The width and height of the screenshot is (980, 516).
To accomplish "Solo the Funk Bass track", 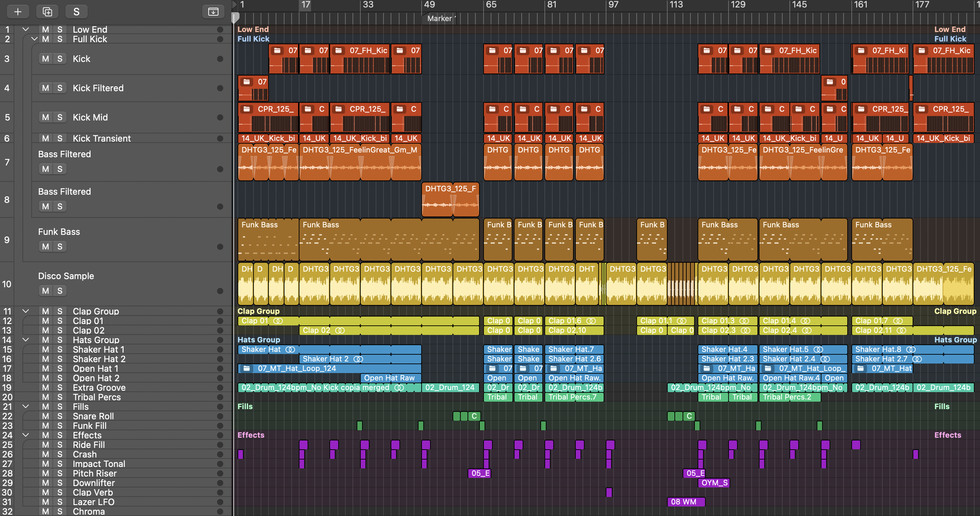I will pos(60,246).
